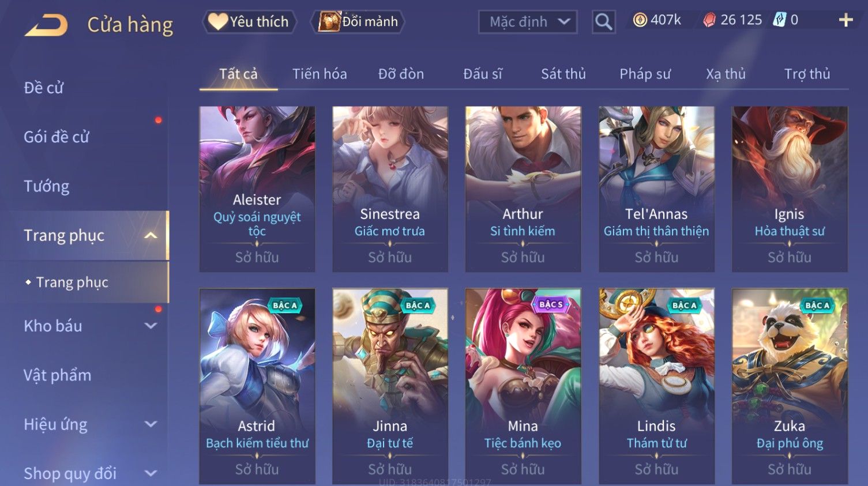Switch to the Sát thủ tab
The width and height of the screenshot is (868, 486).
tap(563, 74)
